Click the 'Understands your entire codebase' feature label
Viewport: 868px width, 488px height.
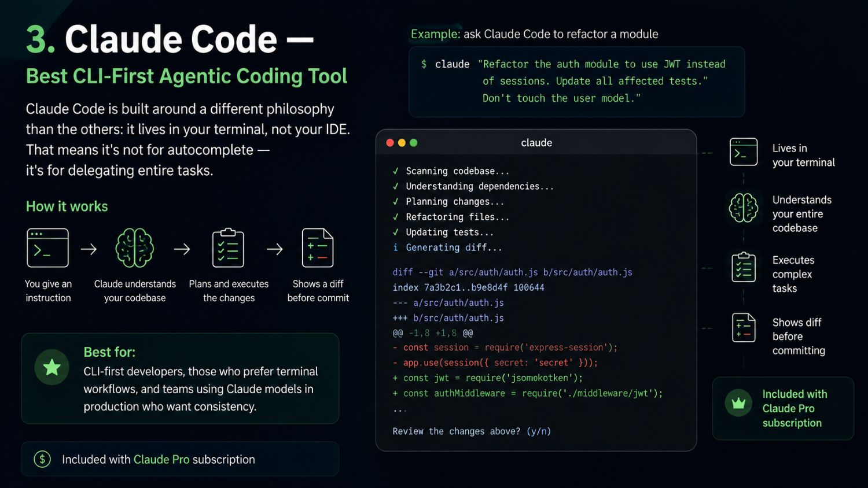coord(801,214)
